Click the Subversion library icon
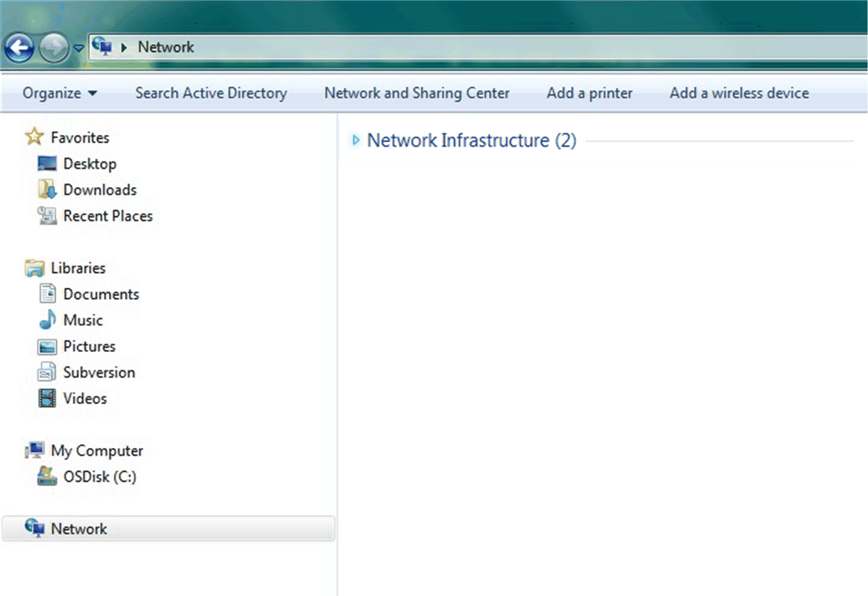The image size is (868, 596). point(47,372)
